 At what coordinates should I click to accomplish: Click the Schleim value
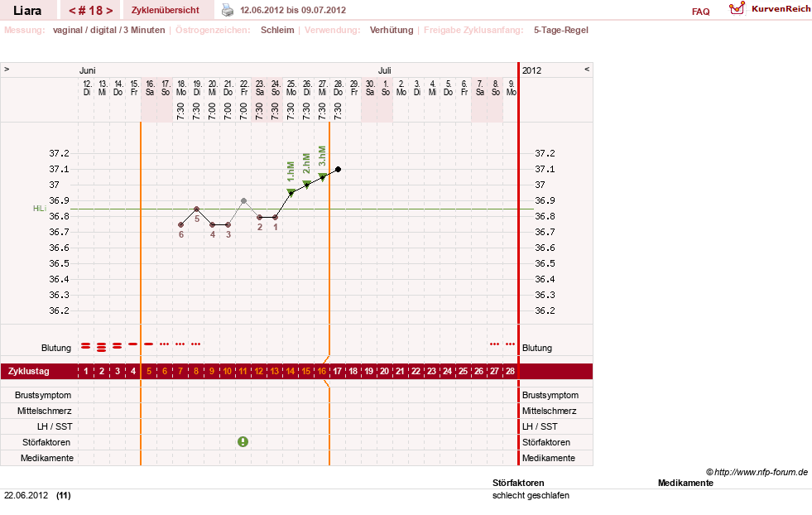point(277,30)
